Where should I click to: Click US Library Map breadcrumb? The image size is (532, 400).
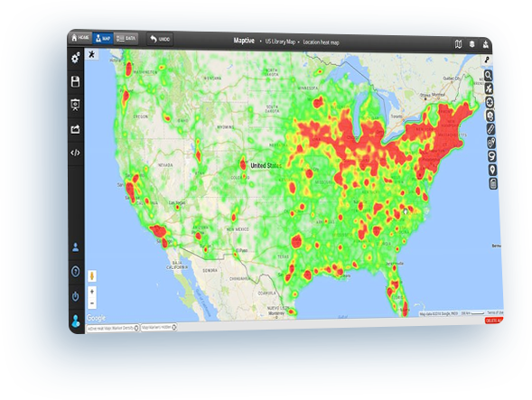click(x=280, y=42)
